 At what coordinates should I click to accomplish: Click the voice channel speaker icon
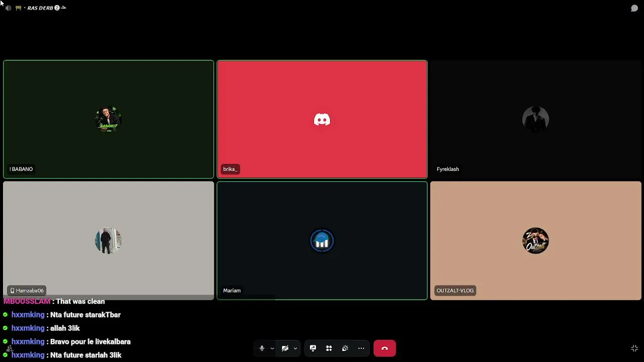pos(8,8)
